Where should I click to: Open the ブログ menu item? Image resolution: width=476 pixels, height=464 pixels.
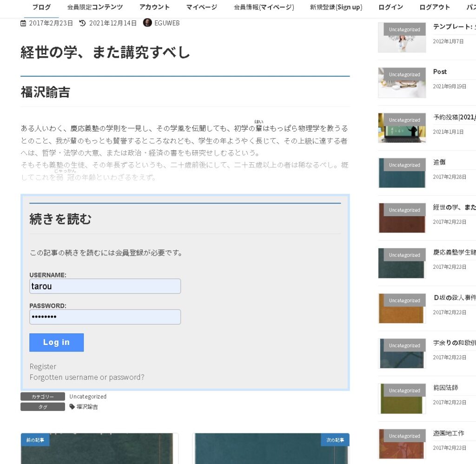coord(41,7)
